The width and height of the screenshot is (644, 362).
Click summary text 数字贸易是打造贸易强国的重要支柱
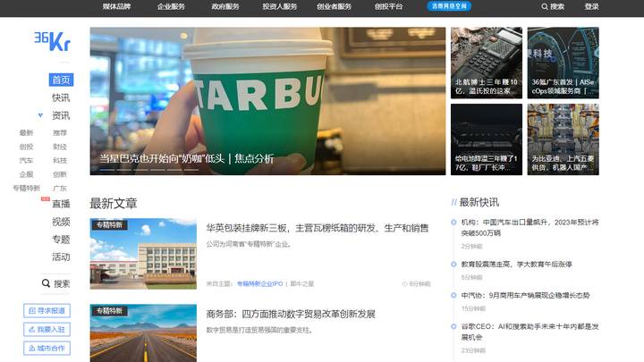click(x=259, y=330)
